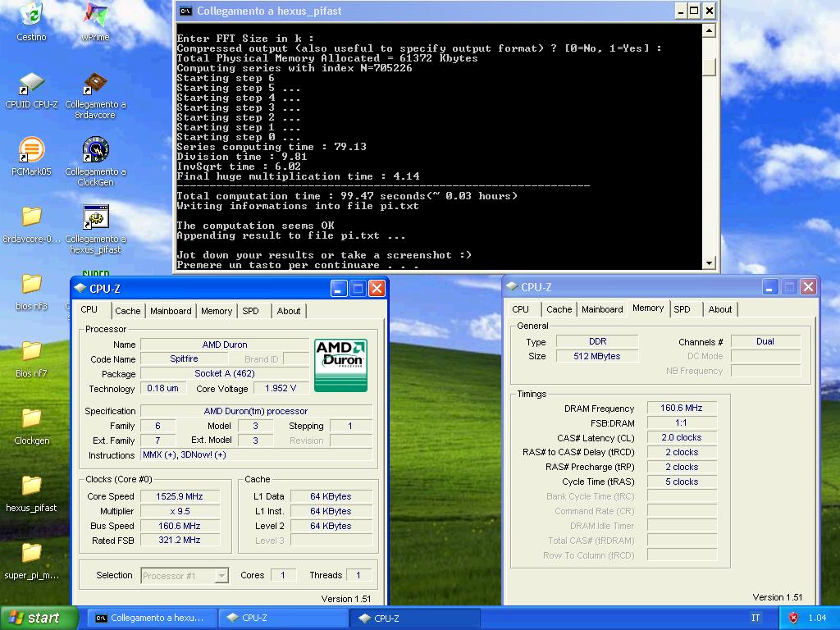
Task: Click the Rated FSB 321.2 MHz value
Action: click(180, 540)
